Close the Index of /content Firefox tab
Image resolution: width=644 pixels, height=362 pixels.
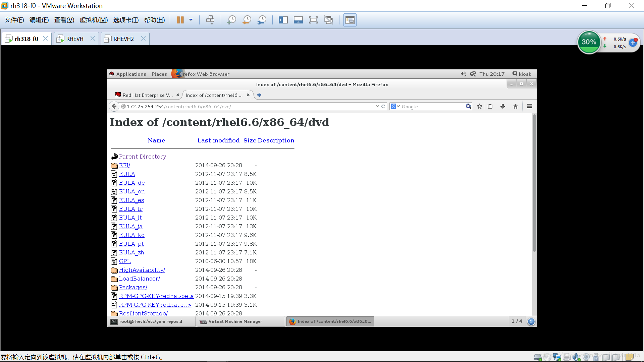[248, 95]
